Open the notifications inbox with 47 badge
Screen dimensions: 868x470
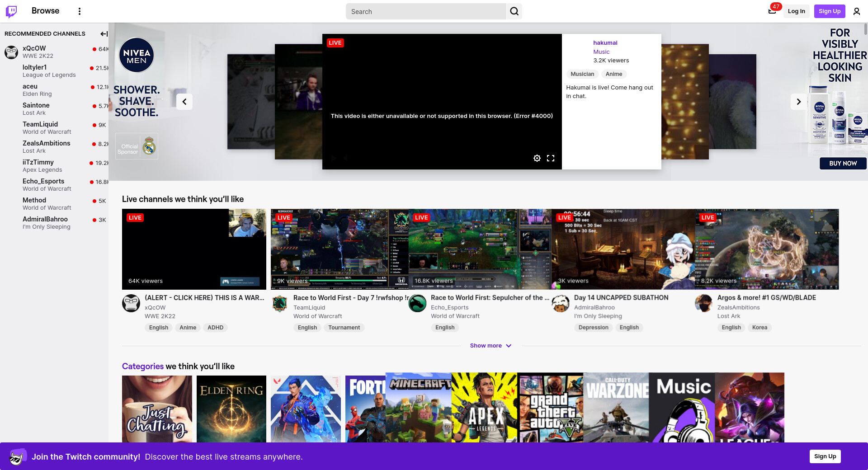[x=772, y=11]
